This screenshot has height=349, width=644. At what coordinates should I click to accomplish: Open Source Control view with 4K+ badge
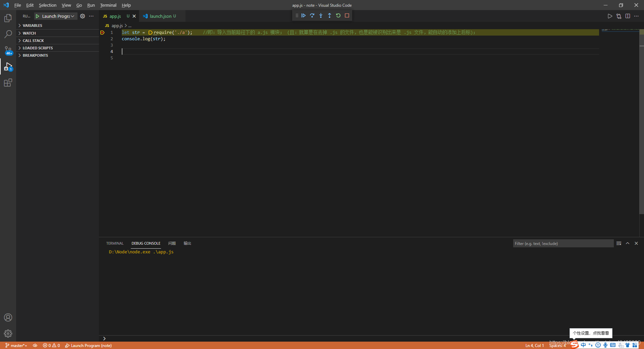8,50
